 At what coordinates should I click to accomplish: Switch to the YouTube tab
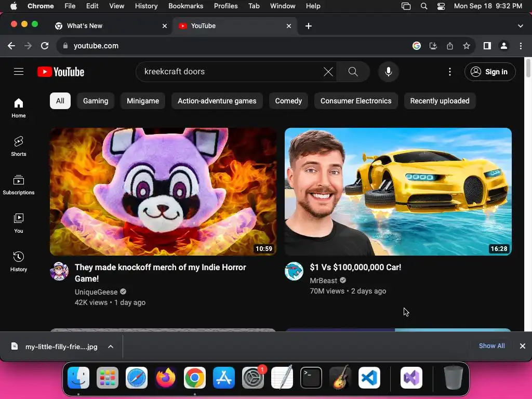pyautogui.click(x=235, y=26)
